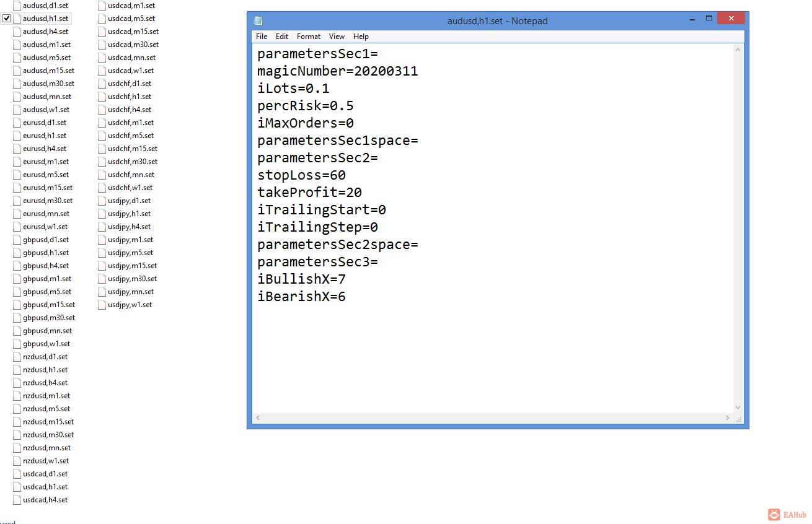Select the file icon for gbpusd,m30.set
This screenshot has height=524, width=812.
coord(17,318)
